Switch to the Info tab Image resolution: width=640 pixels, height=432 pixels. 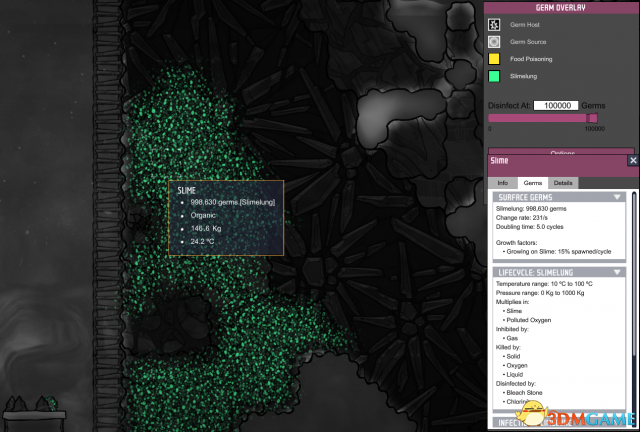(x=503, y=183)
